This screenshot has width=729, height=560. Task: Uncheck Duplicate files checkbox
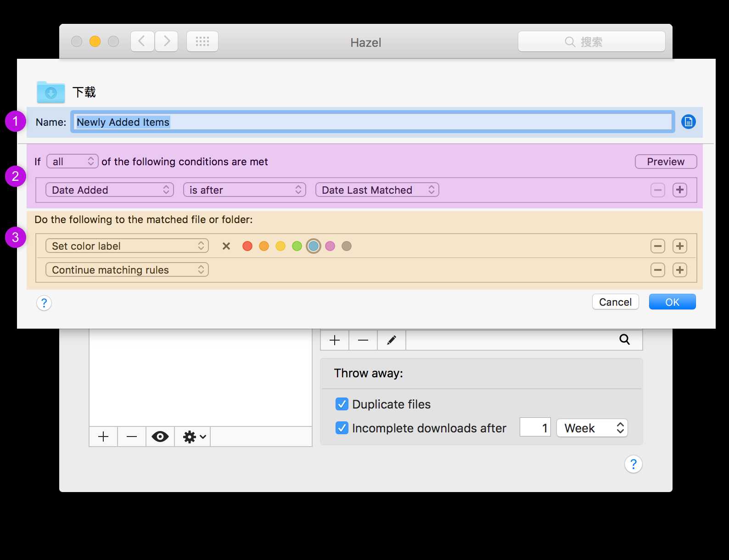pyautogui.click(x=342, y=404)
